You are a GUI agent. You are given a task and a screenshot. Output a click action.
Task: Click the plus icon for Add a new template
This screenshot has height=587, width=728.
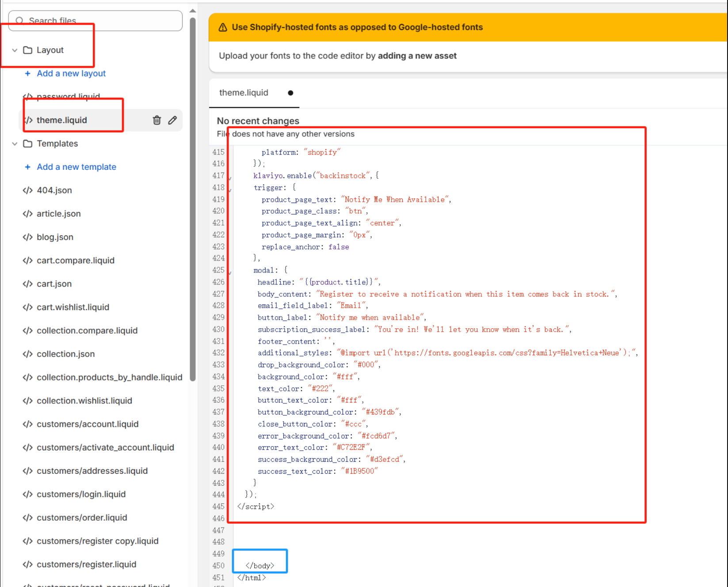[x=27, y=167]
